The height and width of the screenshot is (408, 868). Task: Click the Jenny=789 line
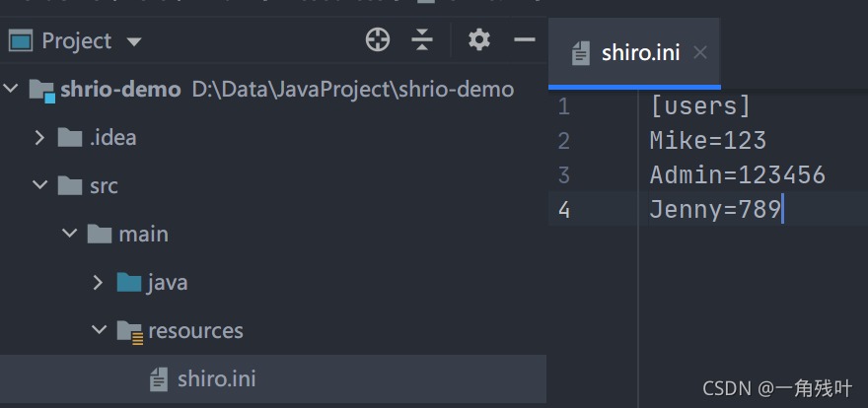pos(715,210)
